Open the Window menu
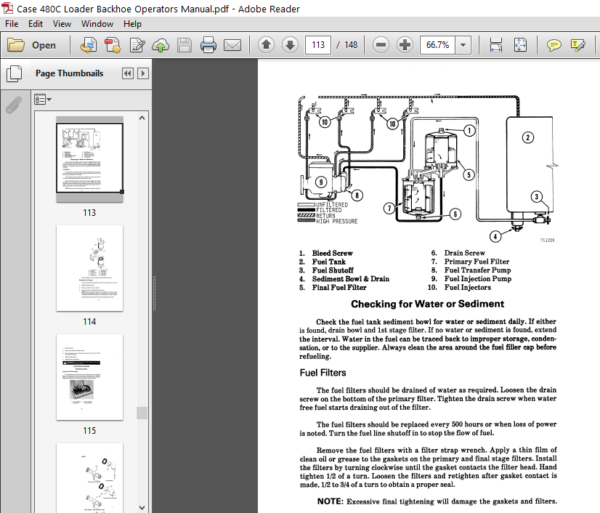600x513 pixels. (97, 24)
